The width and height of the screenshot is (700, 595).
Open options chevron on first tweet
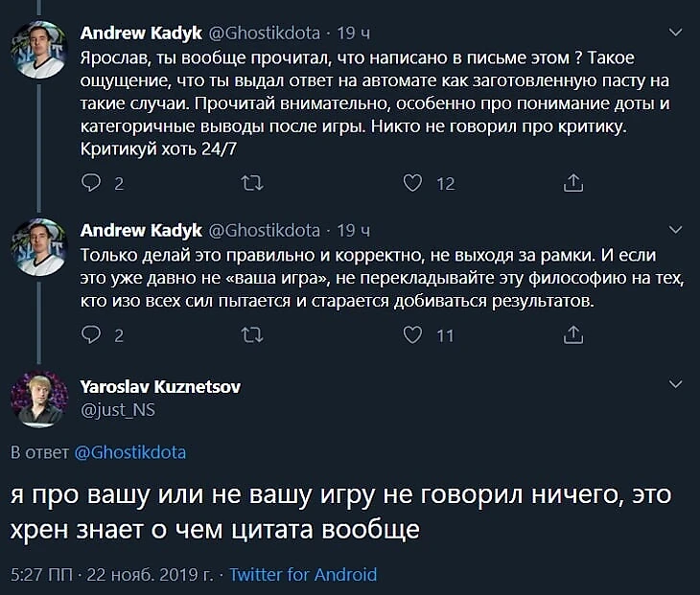676,33
